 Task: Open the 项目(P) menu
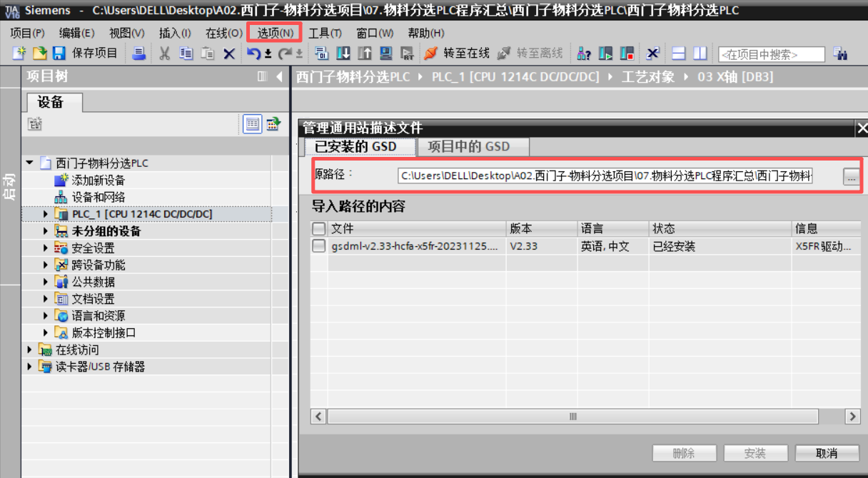[x=27, y=33]
